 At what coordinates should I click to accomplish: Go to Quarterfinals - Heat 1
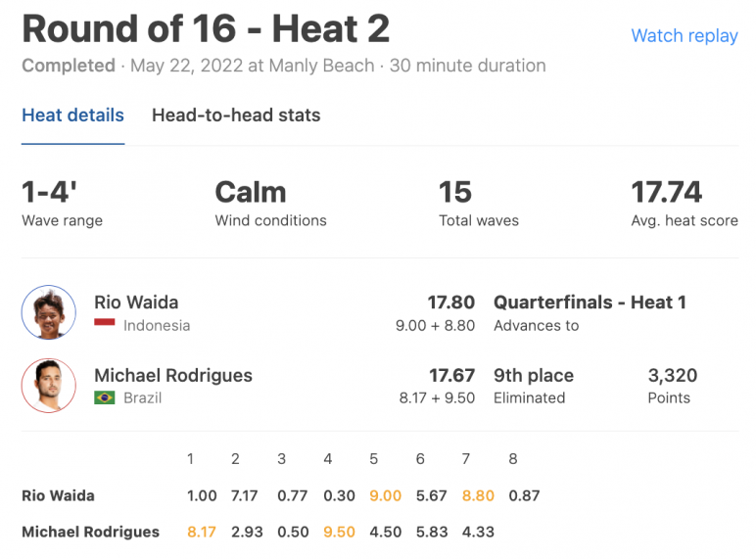click(x=590, y=303)
